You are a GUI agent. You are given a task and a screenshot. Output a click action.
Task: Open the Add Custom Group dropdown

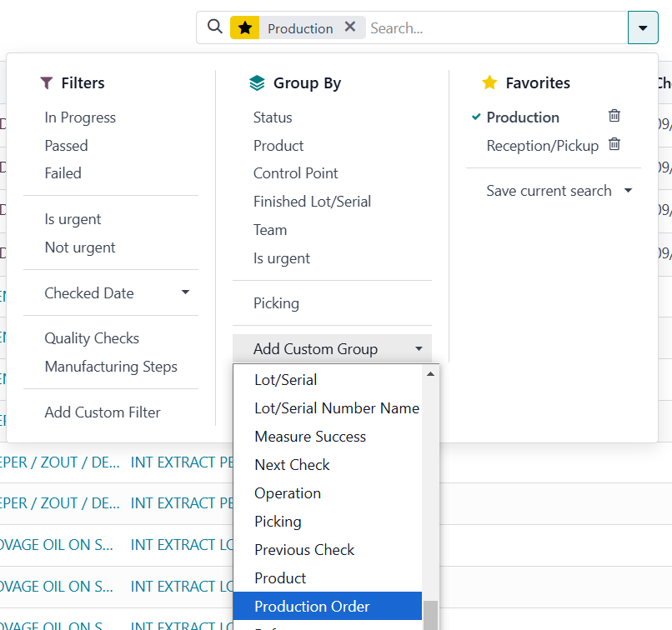pos(332,349)
